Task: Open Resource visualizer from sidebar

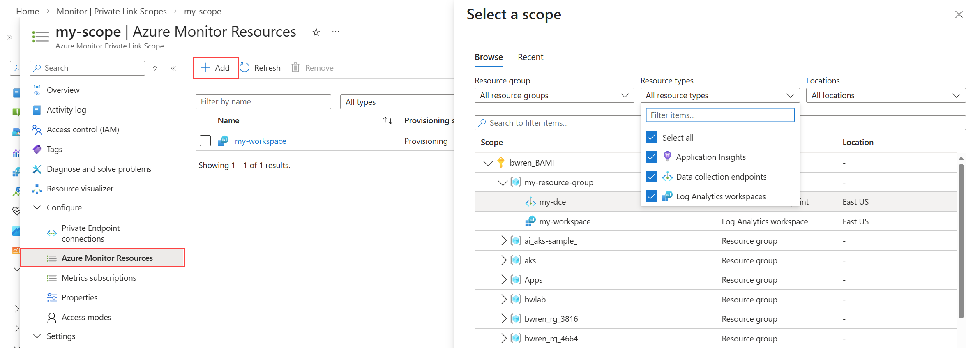Action: pyautogui.click(x=80, y=189)
